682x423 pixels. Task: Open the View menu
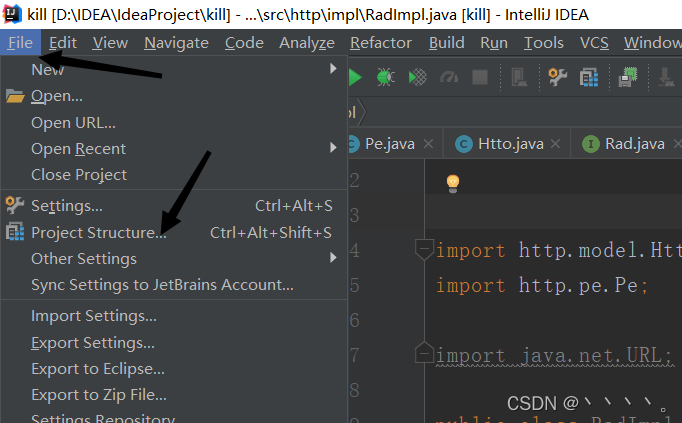[x=110, y=43]
